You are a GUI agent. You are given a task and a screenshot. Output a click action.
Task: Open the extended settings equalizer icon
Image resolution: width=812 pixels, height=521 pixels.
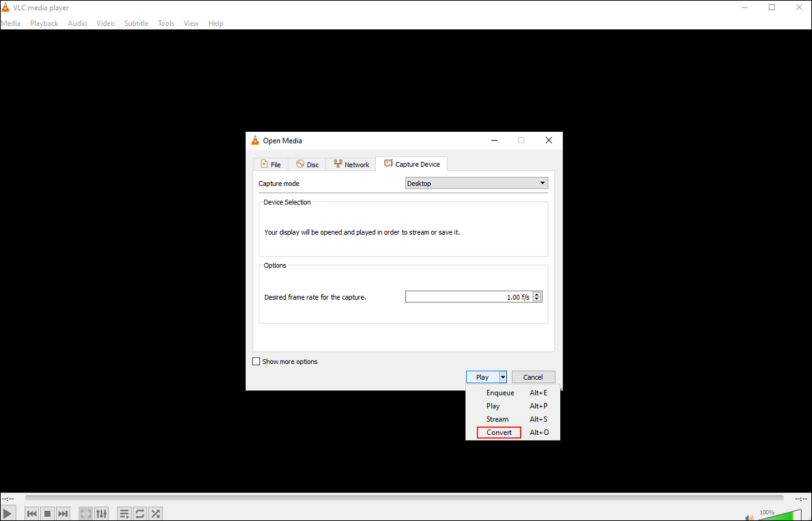pyautogui.click(x=101, y=513)
